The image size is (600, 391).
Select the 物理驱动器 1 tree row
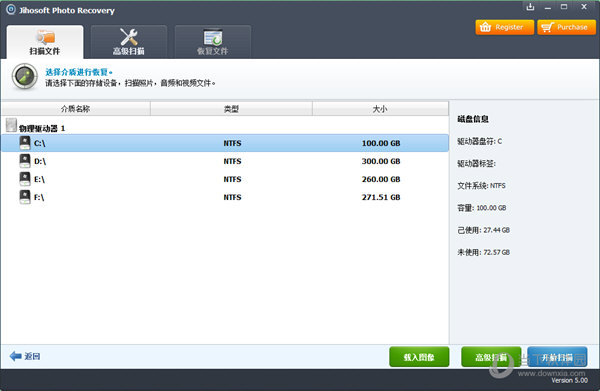(x=225, y=125)
